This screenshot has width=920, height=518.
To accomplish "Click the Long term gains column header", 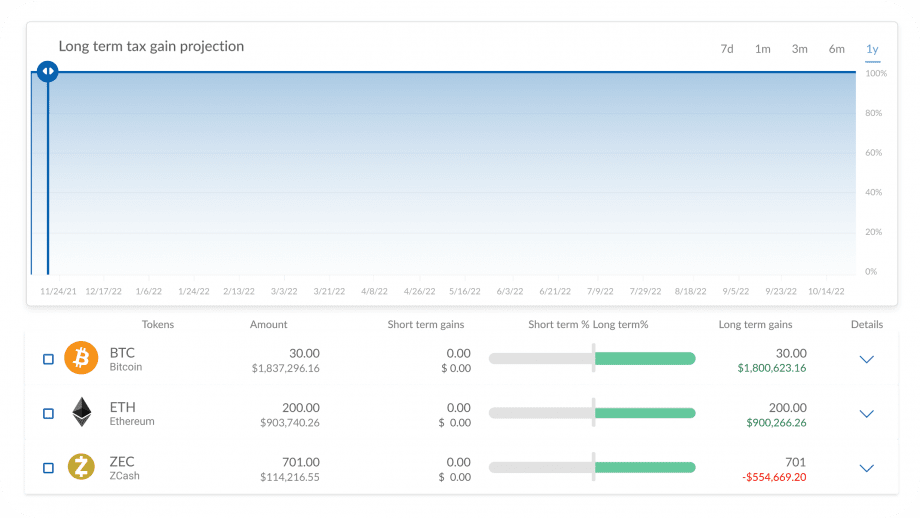I will [x=756, y=324].
